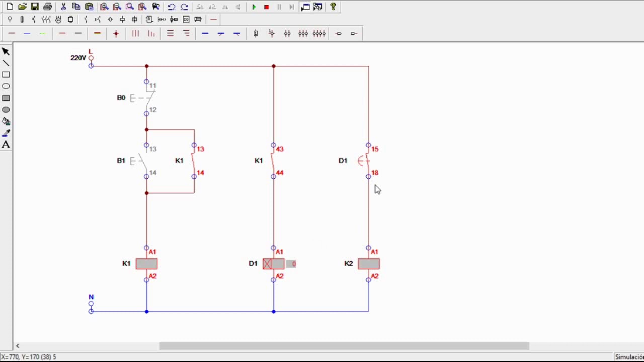Choose the blue horizontal wire in the cable toolbar
The width and height of the screenshot is (644, 362).
coord(27,34)
